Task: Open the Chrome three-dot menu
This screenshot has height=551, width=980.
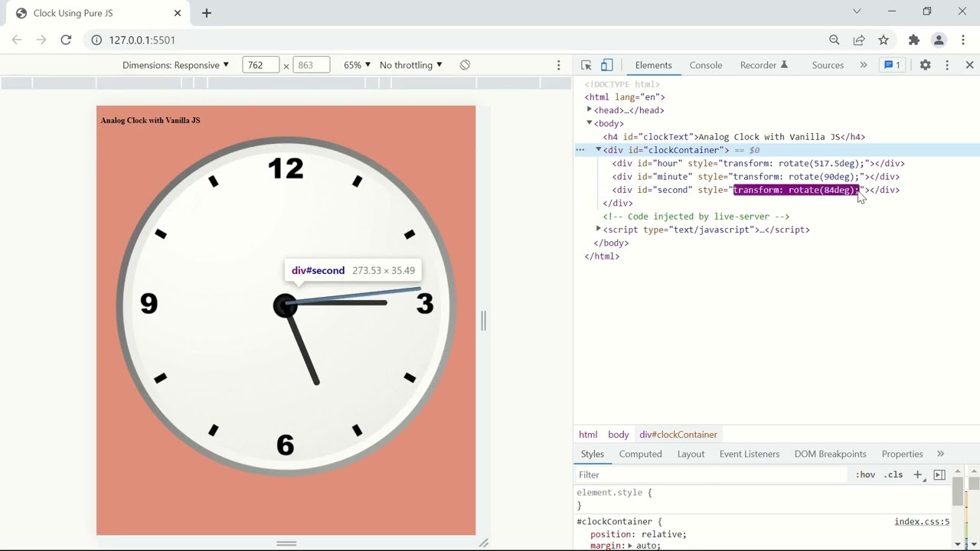Action: pos(963,40)
